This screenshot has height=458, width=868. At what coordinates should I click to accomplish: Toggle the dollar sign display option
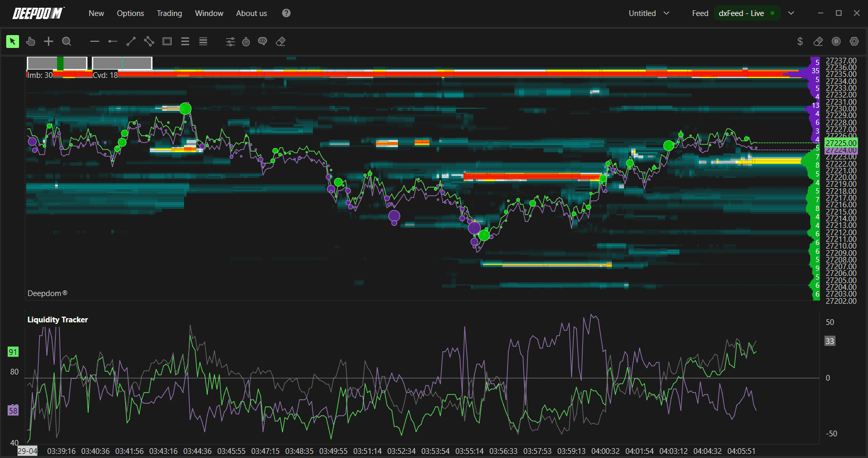pyautogui.click(x=800, y=41)
